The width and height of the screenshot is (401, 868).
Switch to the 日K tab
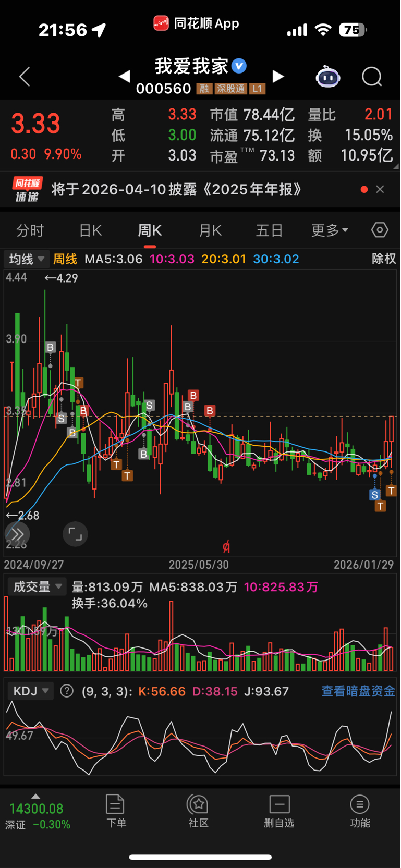(91, 230)
